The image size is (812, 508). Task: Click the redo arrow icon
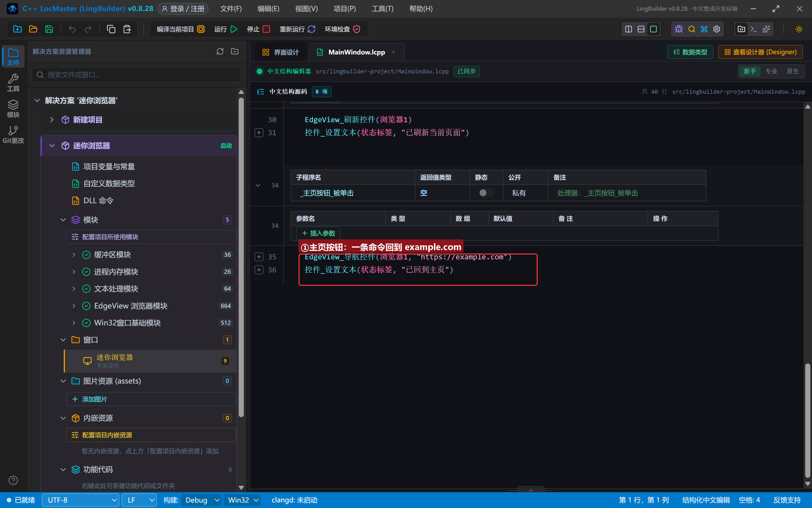(x=88, y=29)
